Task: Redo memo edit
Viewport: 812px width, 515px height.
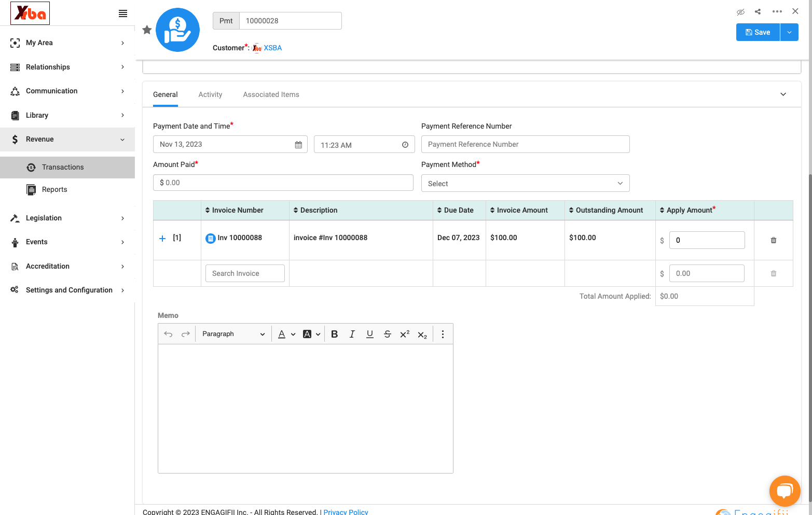Action: (x=186, y=334)
